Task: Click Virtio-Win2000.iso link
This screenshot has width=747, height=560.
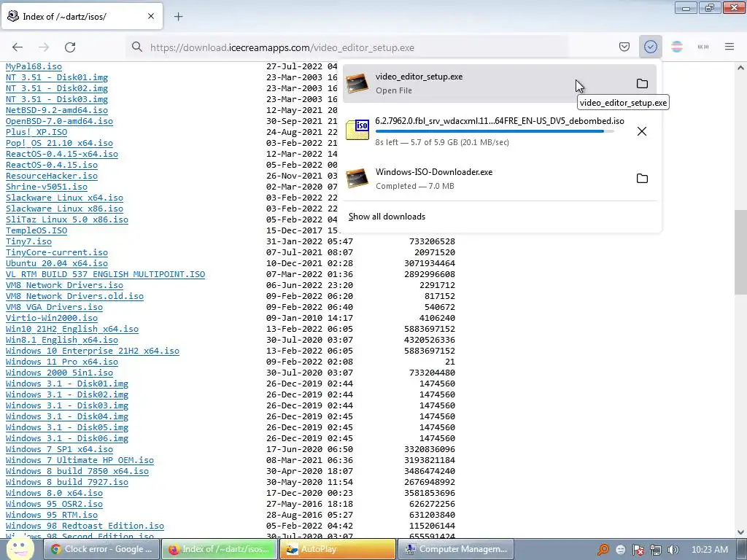Action: [52, 319]
